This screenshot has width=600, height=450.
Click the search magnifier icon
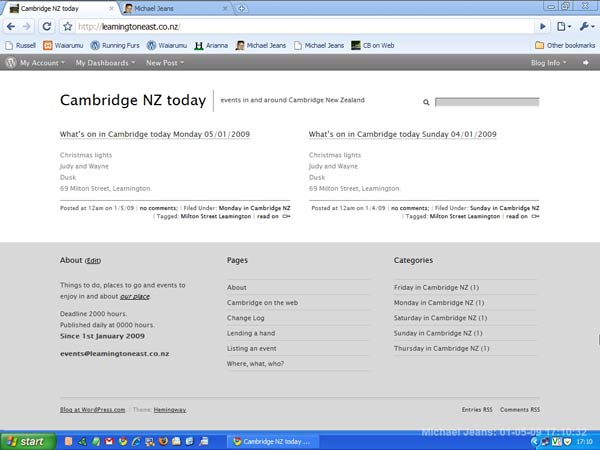click(x=426, y=102)
